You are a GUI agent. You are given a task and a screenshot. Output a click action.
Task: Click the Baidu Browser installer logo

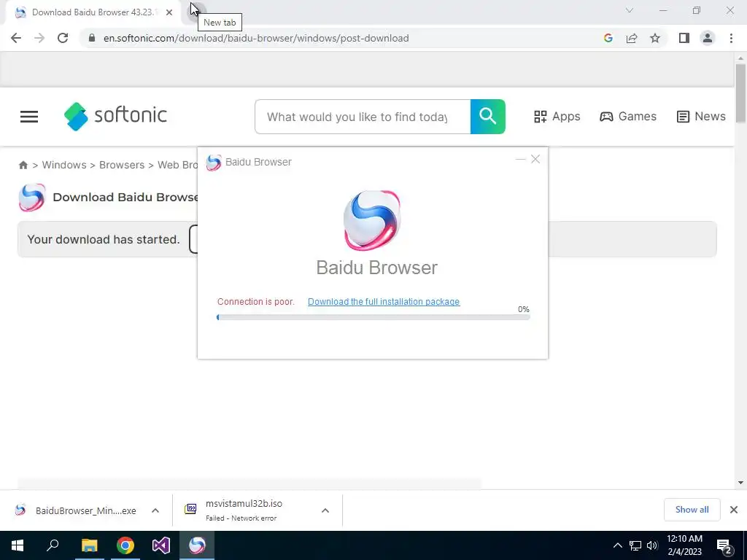pos(372,220)
